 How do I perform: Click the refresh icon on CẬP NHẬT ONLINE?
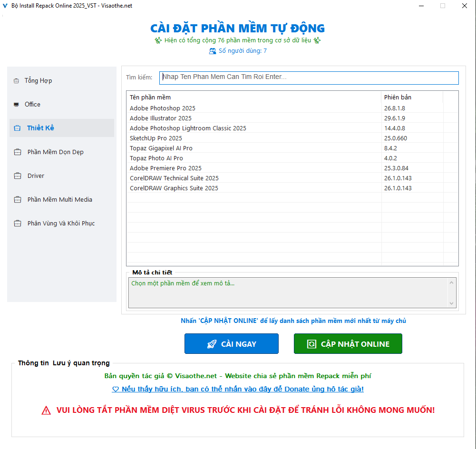(312, 344)
